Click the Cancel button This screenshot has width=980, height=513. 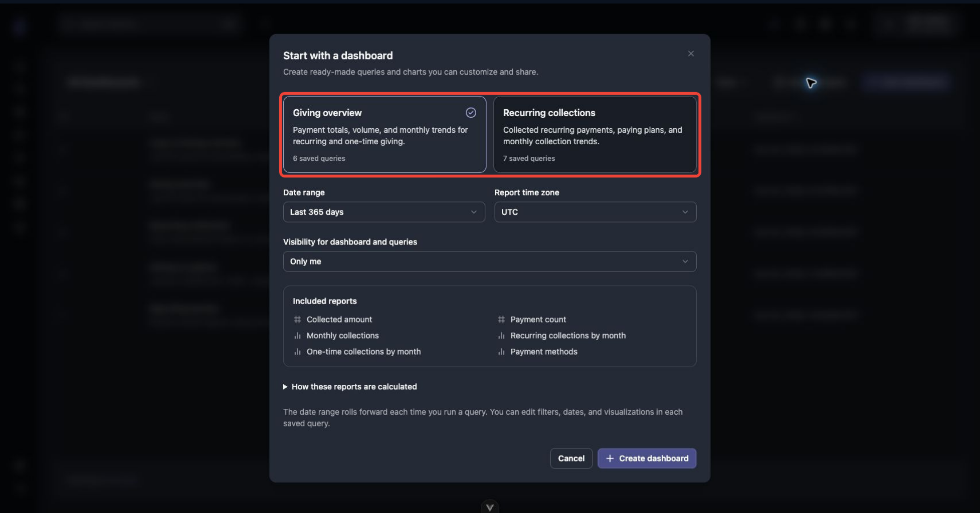pos(571,458)
